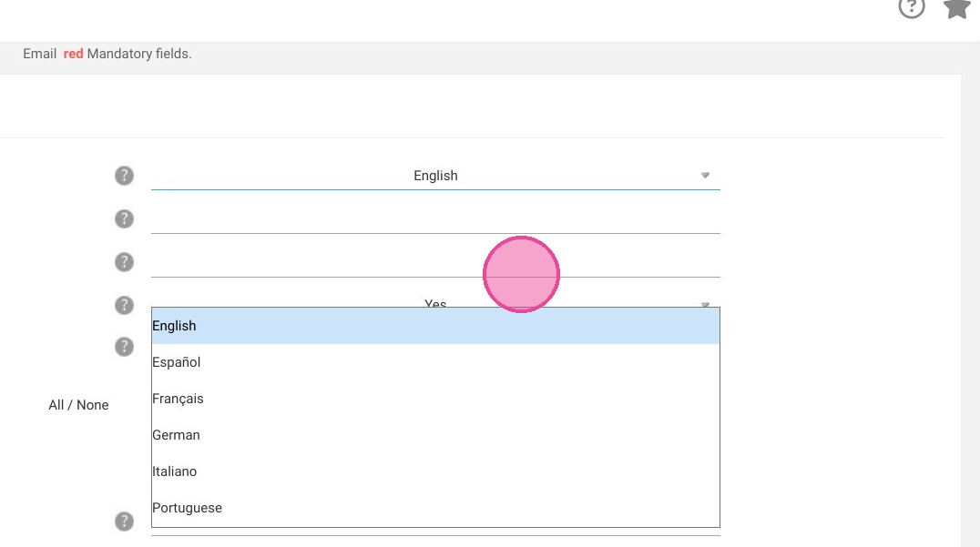Click help icon beside English language dropdown
980x547 pixels.
click(125, 176)
